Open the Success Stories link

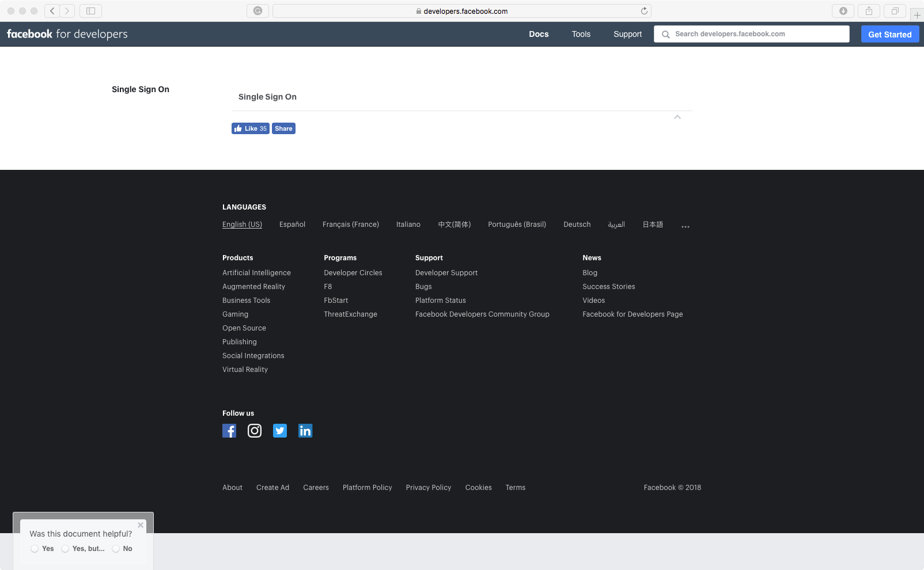pos(609,287)
